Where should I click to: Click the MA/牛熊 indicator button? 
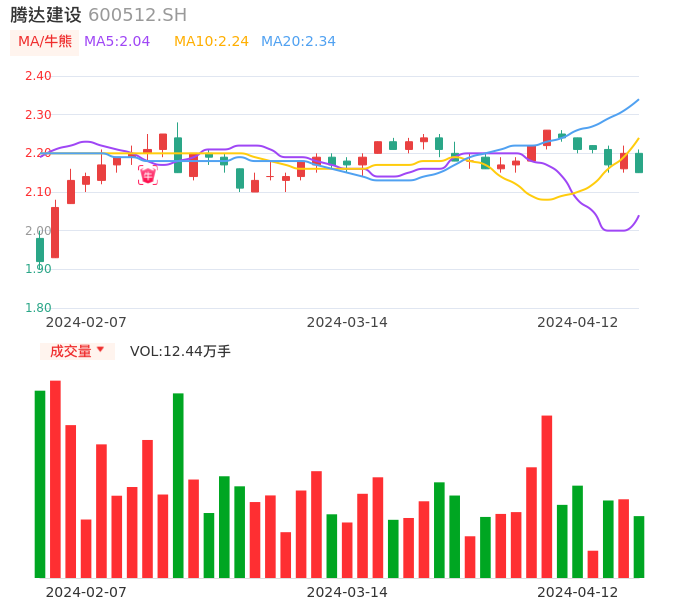click(45, 42)
